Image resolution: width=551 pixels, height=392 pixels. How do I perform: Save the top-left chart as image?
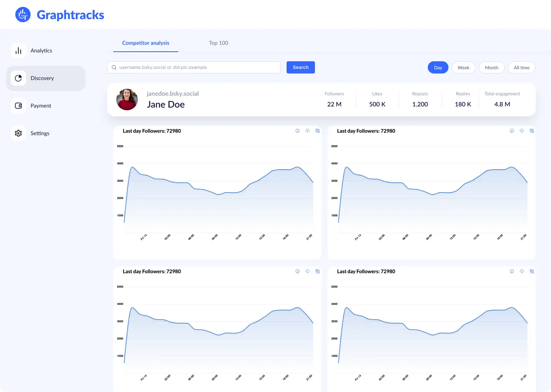point(317,131)
